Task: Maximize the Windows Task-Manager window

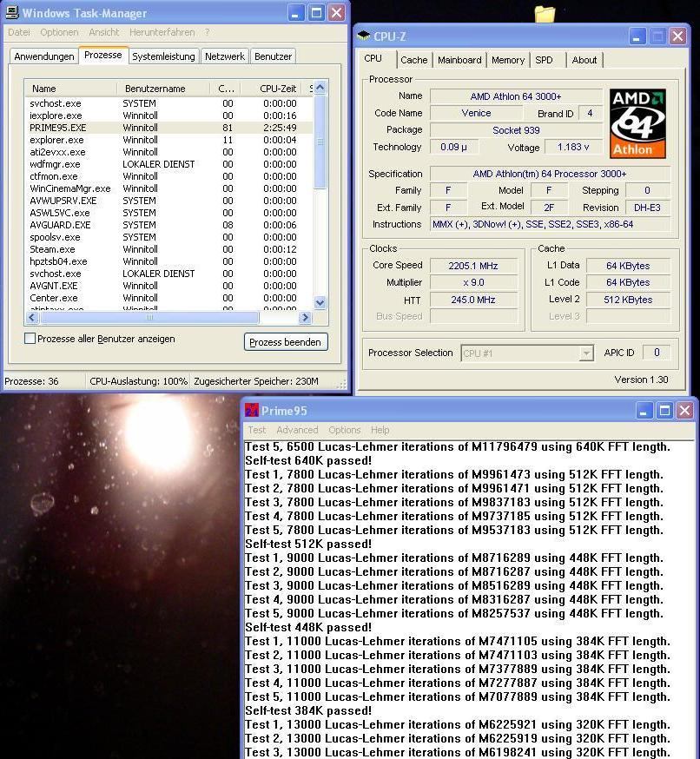Action: point(316,13)
